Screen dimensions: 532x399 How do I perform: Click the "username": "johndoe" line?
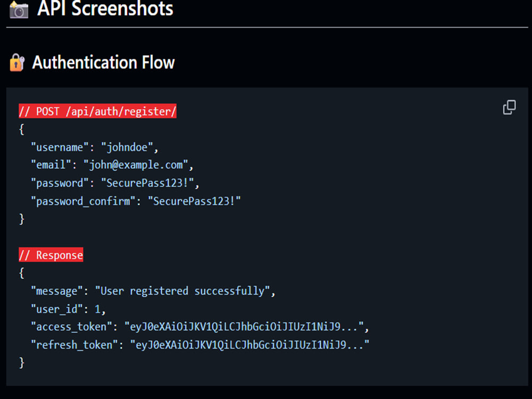coord(95,147)
